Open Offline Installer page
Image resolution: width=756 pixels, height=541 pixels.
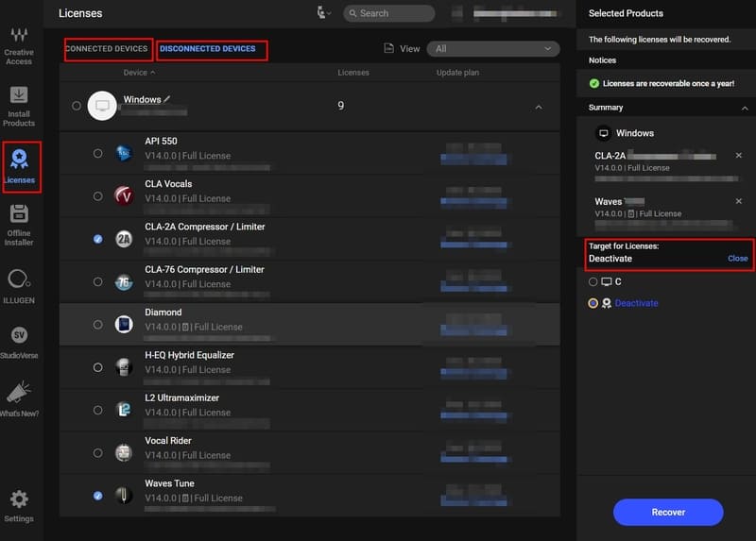(x=19, y=225)
